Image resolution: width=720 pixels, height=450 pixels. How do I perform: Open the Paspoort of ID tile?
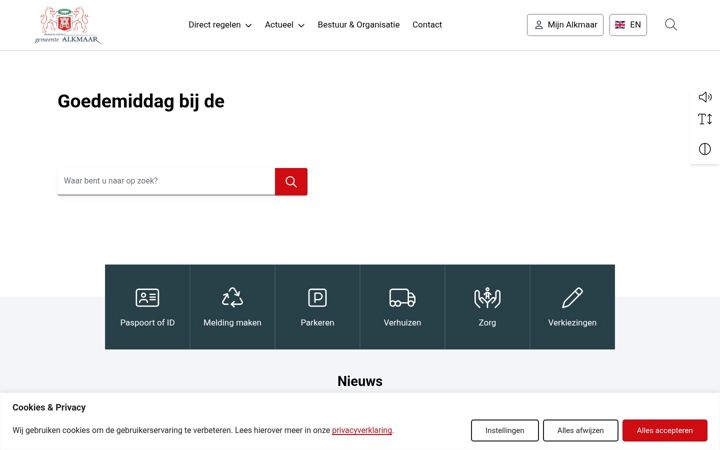pos(147,307)
